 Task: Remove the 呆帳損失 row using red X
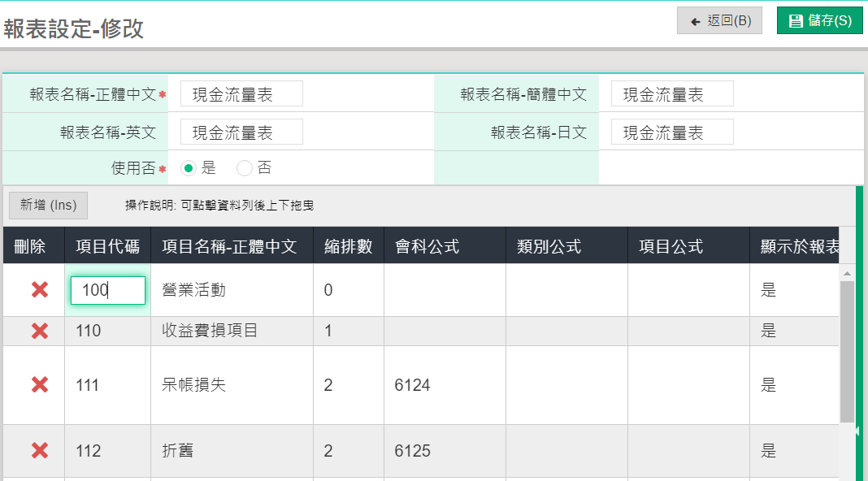pos(39,385)
